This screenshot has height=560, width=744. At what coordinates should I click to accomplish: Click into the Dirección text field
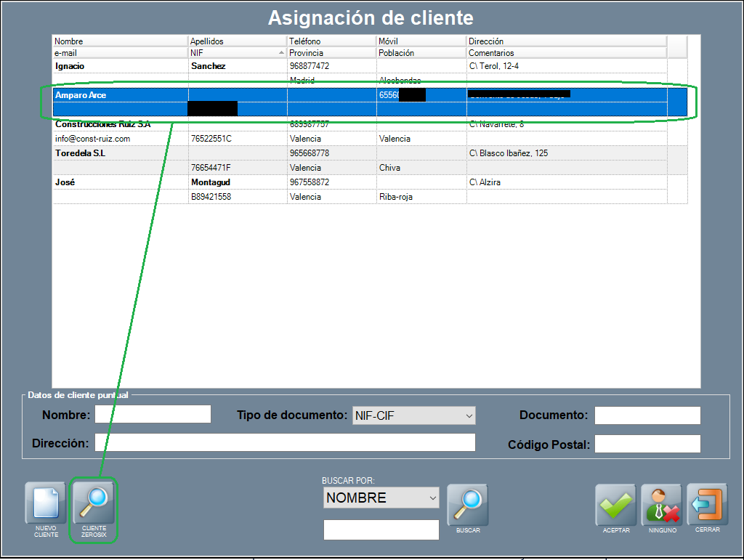[285, 442]
